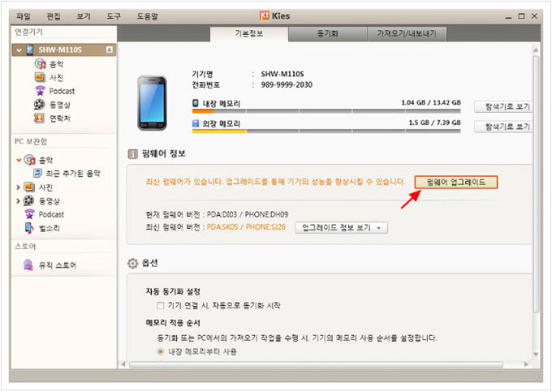Image resolution: width=552 pixels, height=392 pixels.
Task: Open the 뮤직 스토어 store icon
Action: point(28,265)
